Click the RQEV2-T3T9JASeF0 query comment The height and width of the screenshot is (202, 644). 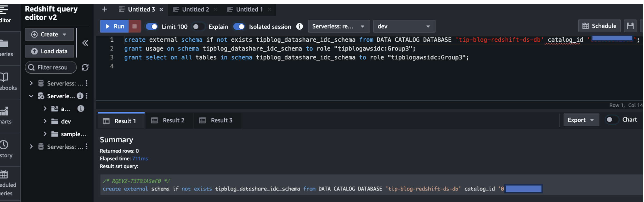(136, 181)
